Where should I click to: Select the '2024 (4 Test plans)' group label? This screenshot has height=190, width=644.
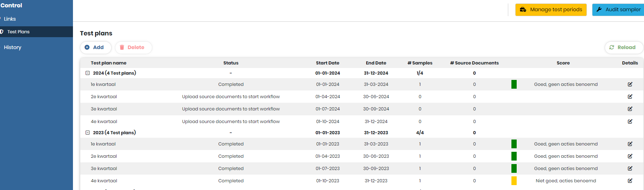tap(114, 73)
